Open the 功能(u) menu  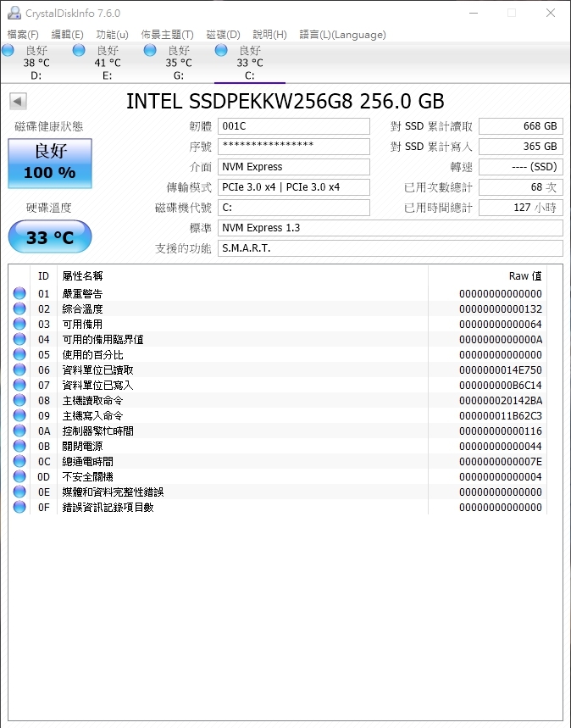pyautogui.click(x=112, y=35)
